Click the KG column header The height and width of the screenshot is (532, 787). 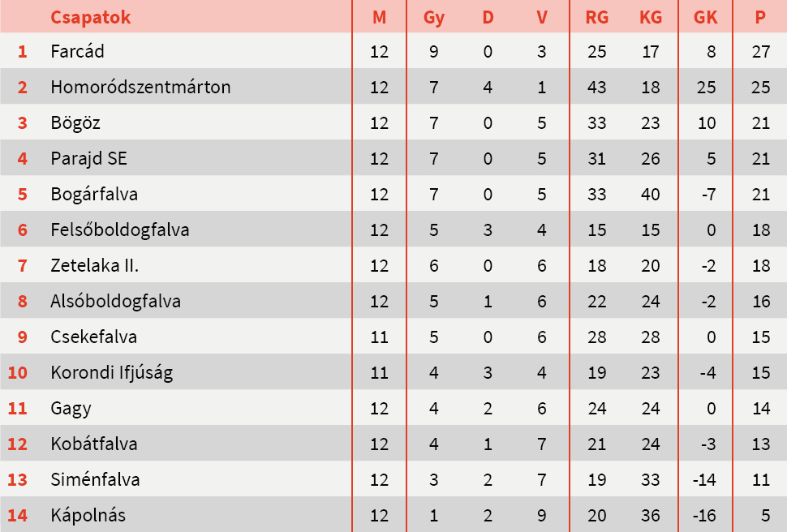point(651,17)
